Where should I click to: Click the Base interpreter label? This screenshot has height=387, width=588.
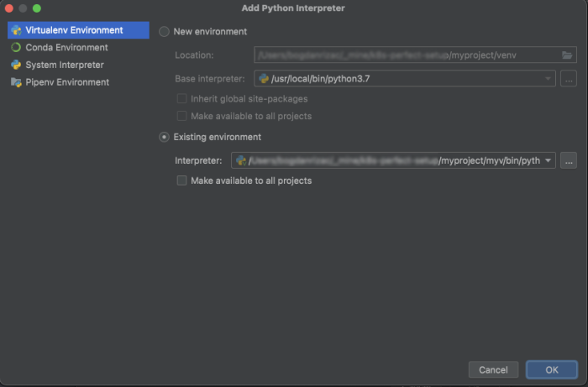pyautogui.click(x=210, y=79)
